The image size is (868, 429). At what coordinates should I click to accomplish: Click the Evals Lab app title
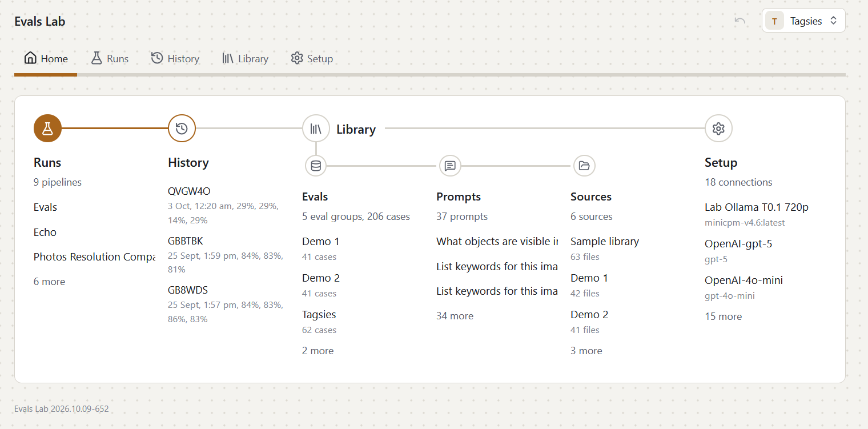pos(40,22)
